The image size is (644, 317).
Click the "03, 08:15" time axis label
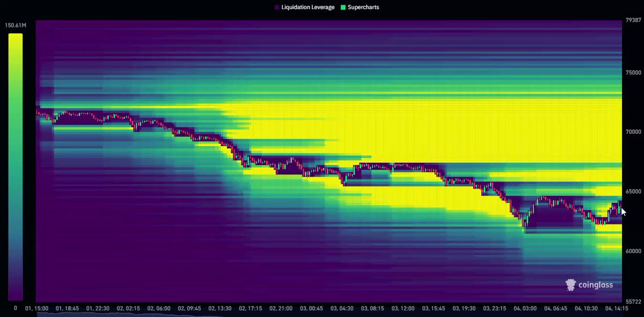tap(372, 309)
